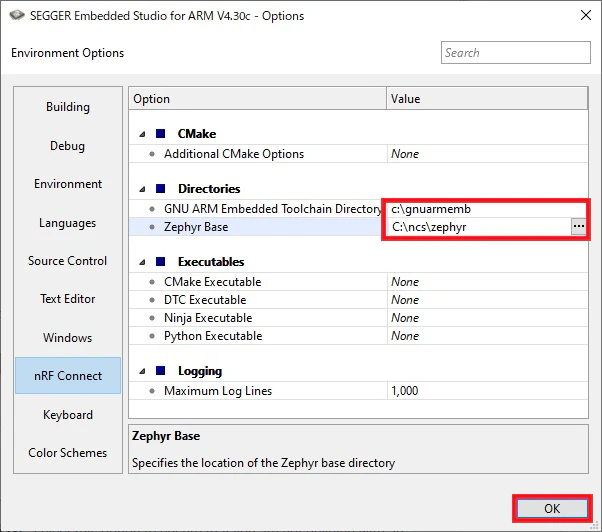Click the browse ellipsis button for Zephyr Base

pos(578,226)
